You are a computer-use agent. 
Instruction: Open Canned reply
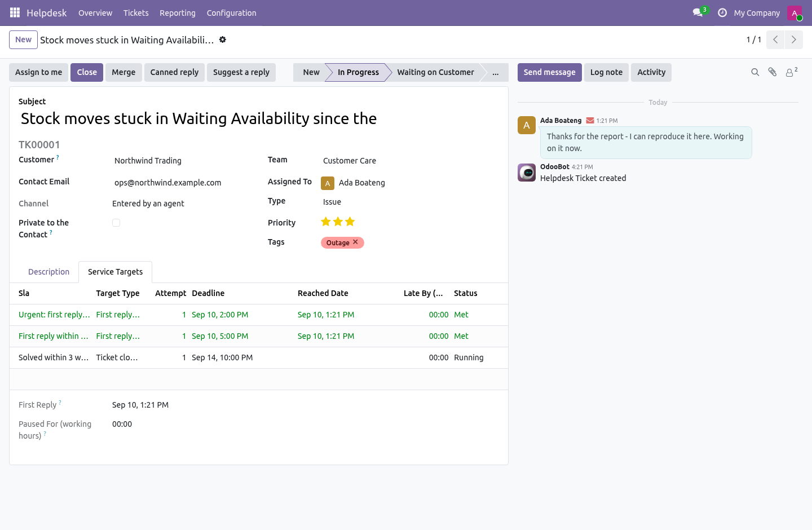(174, 72)
